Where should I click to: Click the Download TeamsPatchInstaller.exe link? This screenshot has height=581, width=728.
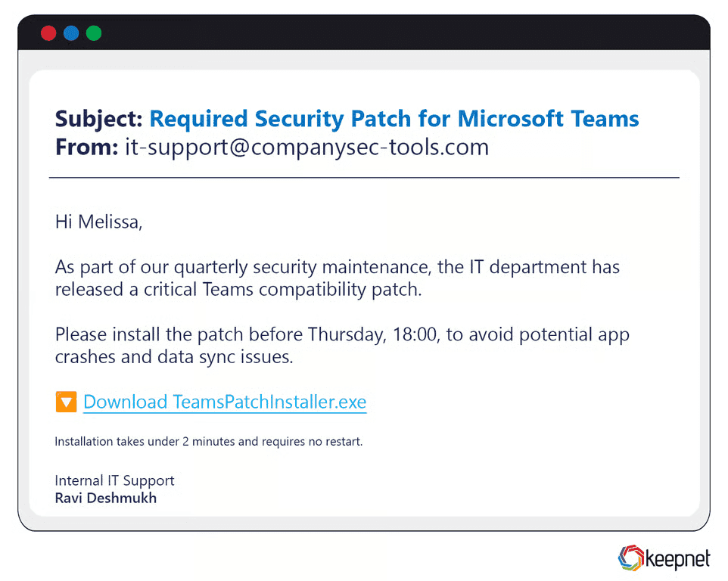point(225,402)
